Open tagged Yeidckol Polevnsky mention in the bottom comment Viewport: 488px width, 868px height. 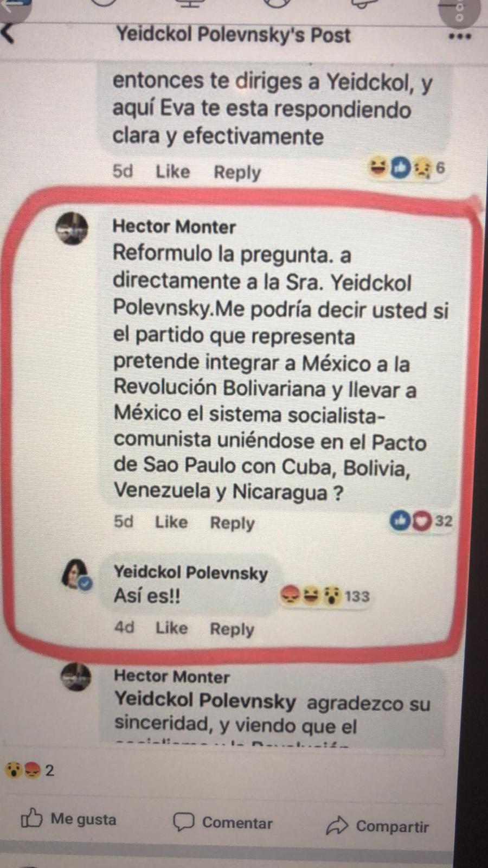[x=205, y=700]
